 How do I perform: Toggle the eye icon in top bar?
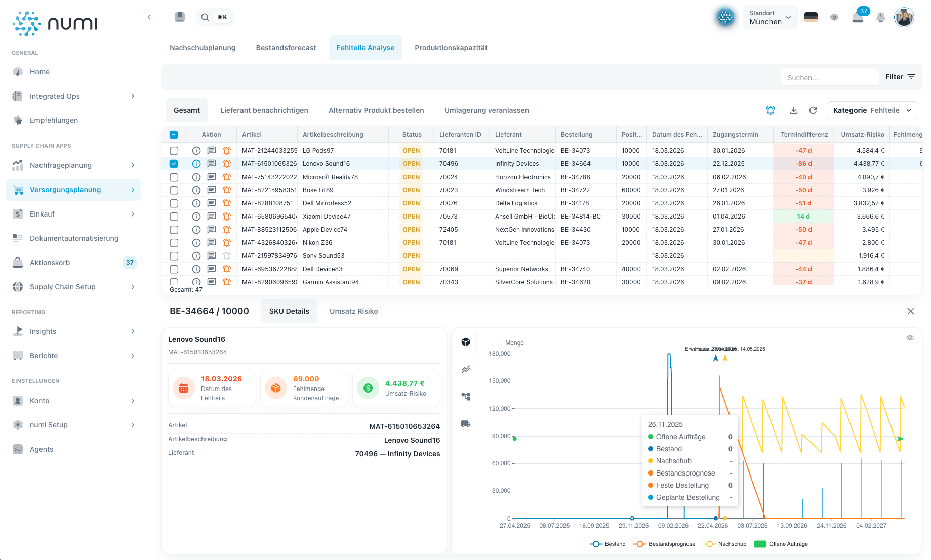point(834,17)
